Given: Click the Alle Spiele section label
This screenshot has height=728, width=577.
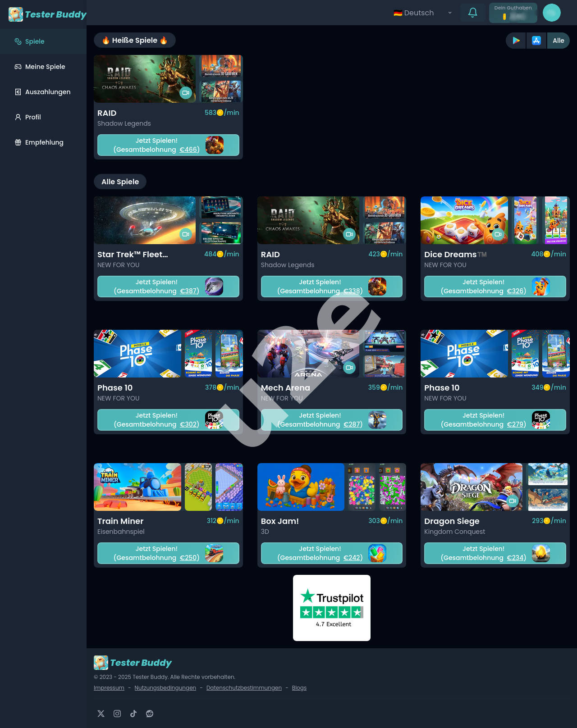Looking at the screenshot, I should pos(120,182).
